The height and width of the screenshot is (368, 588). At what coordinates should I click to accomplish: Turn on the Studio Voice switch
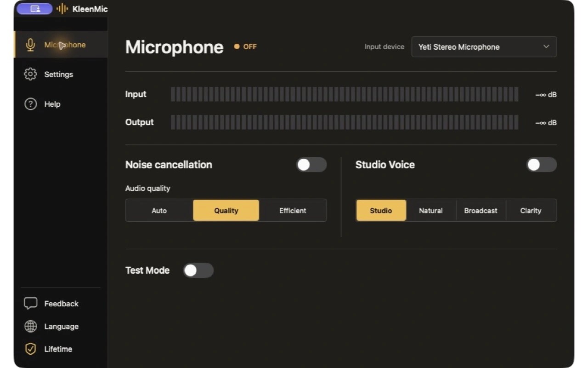[542, 165]
